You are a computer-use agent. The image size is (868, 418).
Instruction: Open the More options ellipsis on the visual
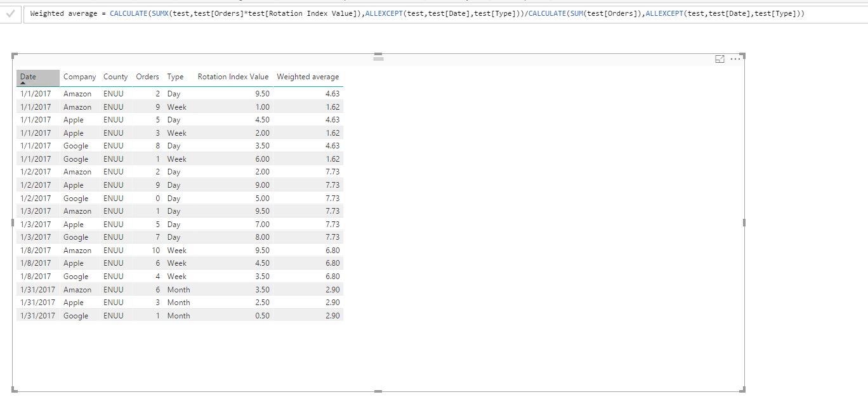pyautogui.click(x=735, y=59)
